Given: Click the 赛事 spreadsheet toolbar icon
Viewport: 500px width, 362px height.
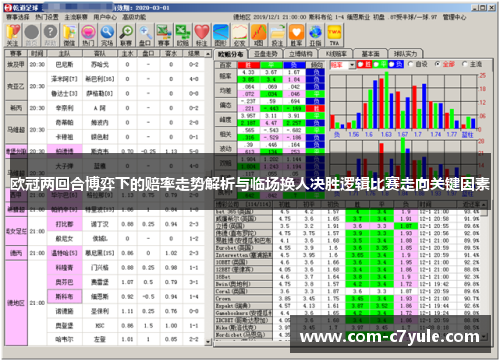Looking at the screenshot, I should click(164, 35).
